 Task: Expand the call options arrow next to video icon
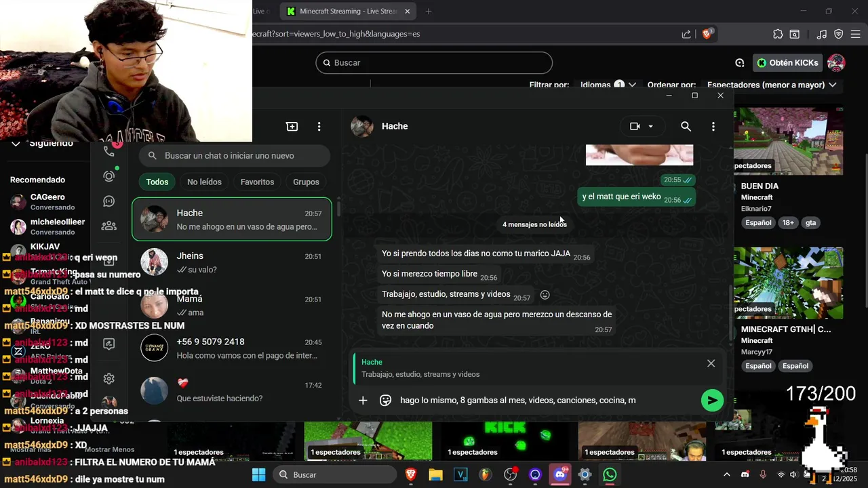(651, 126)
